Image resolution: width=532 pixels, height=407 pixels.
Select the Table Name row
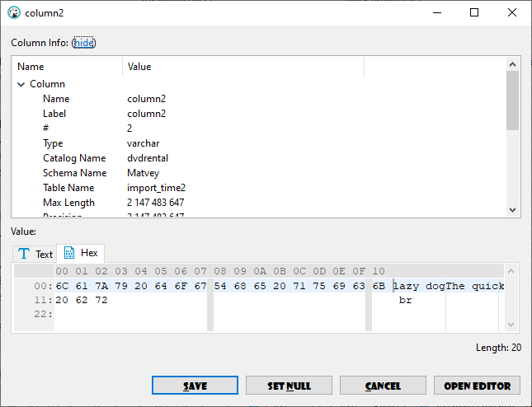click(x=259, y=188)
